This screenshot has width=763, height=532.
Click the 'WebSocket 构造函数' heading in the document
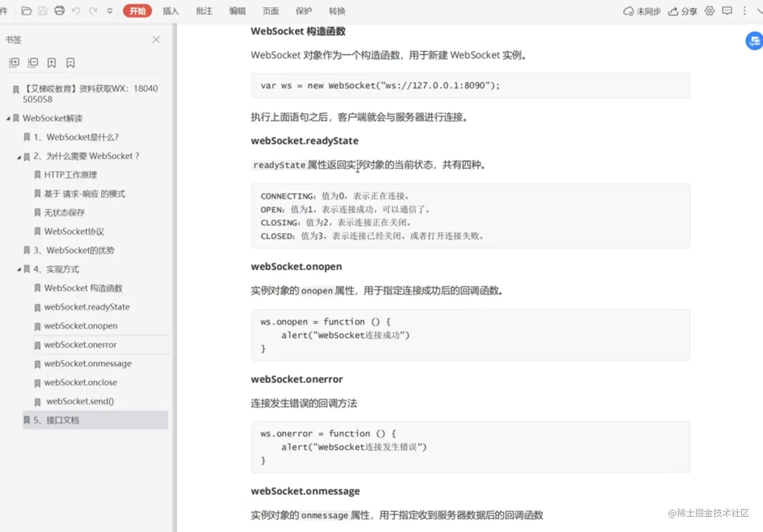coord(298,31)
